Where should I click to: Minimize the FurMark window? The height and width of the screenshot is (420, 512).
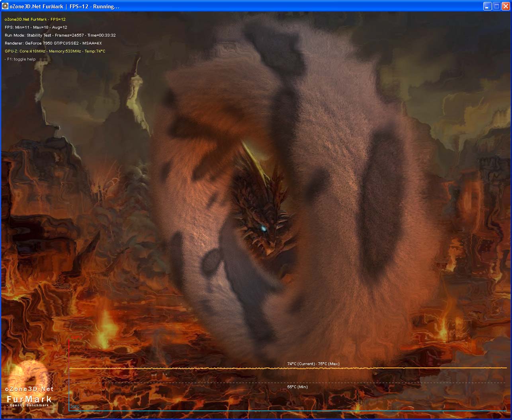coord(487,6)
